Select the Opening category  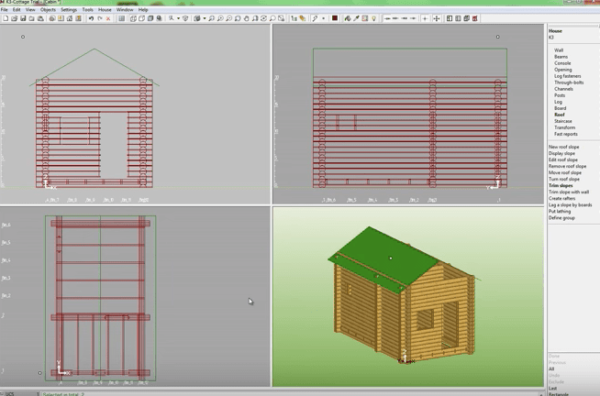563,70
